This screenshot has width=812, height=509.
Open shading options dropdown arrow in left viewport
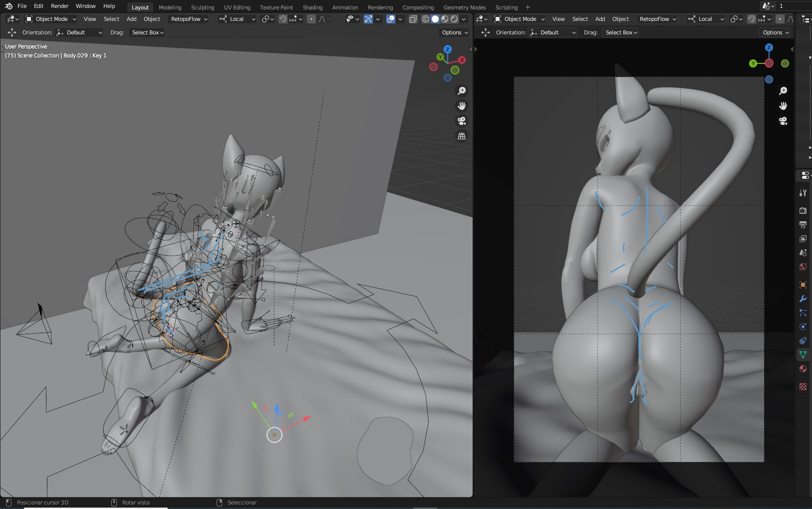tap(464, 19)
